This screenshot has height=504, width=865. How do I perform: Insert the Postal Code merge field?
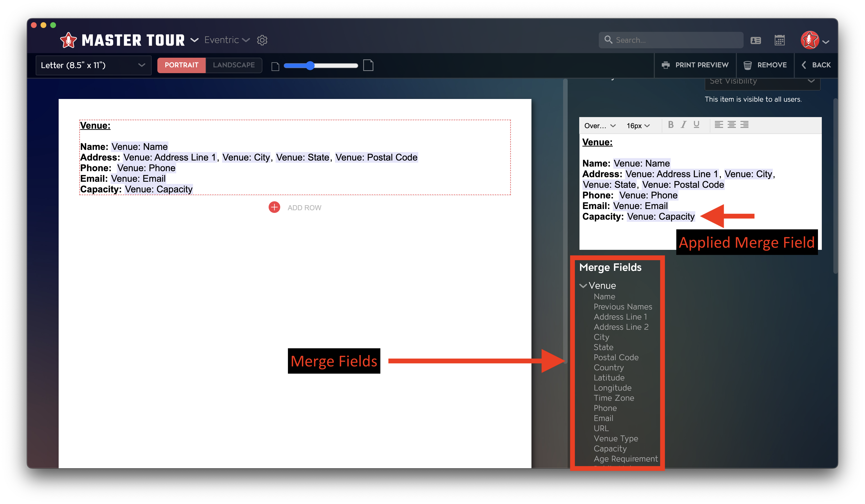click(616, 357)
